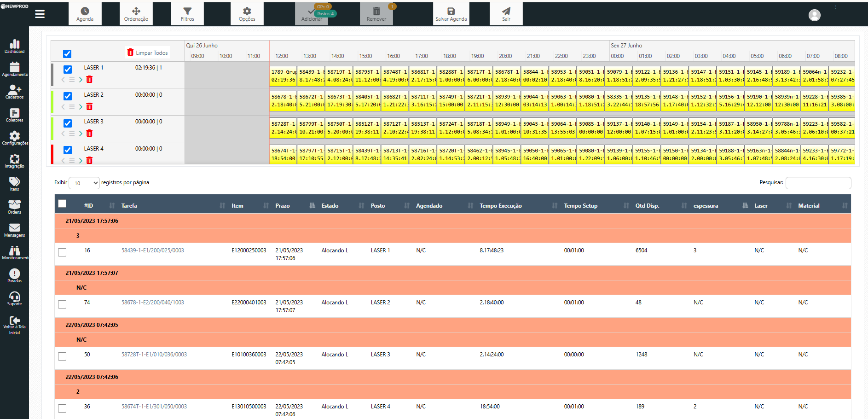Screen dimensions: 868x419
Task: Click the Limpar Todos button
Action: pyautogui.click(x=148, y=53)
